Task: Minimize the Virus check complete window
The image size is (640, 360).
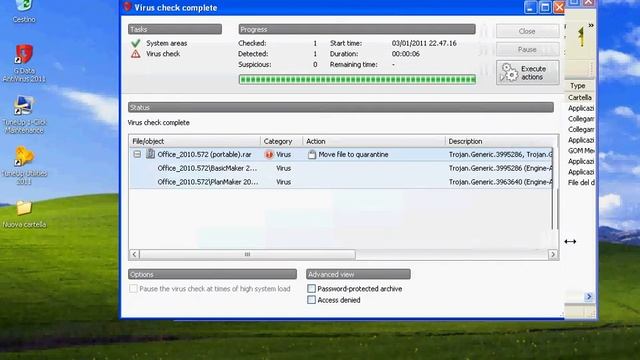Action: pos(530,7)
